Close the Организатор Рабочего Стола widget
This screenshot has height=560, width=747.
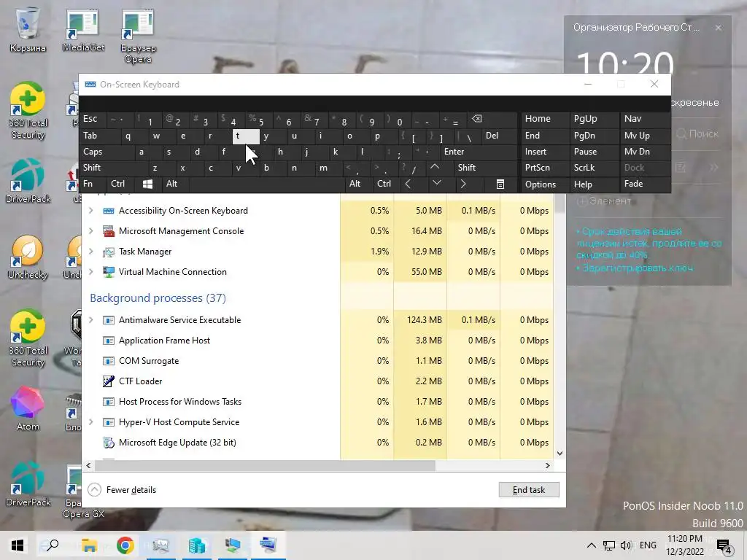click(718, 28)
